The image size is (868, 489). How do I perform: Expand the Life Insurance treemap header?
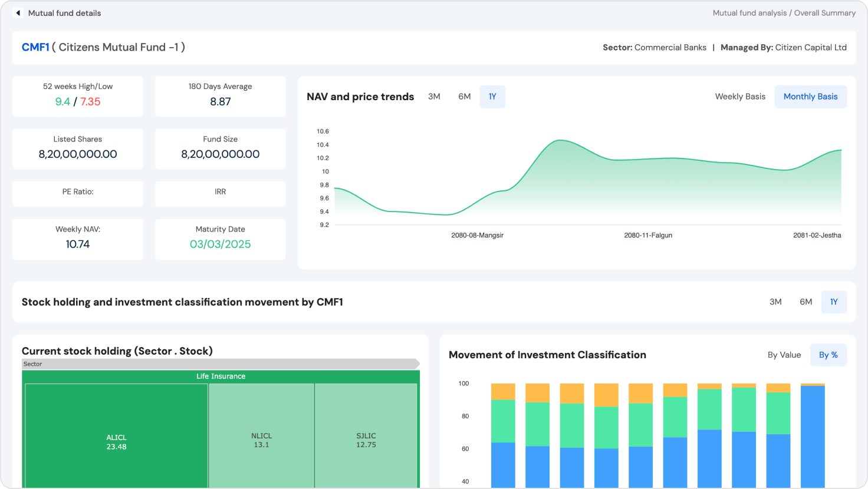click(x=221, y=376)
